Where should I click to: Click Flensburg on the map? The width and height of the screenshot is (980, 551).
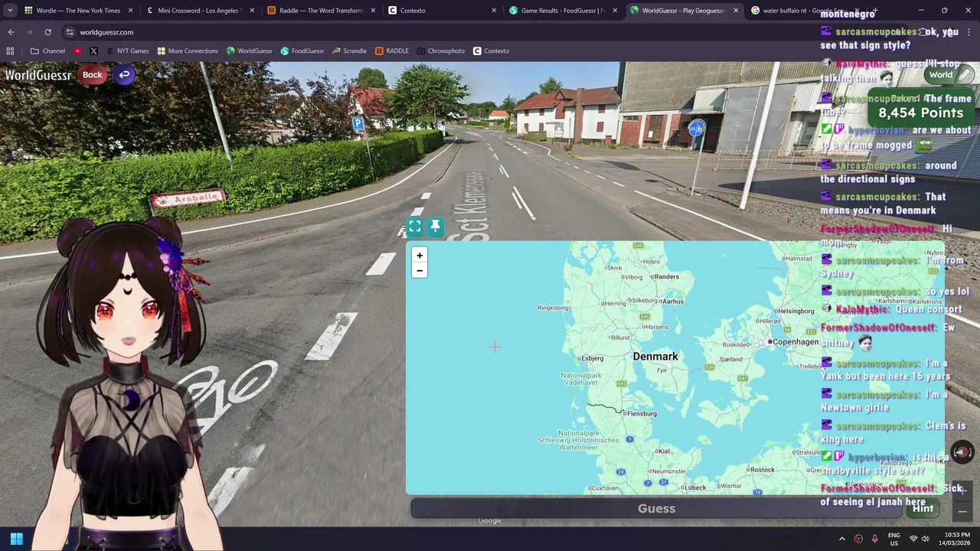click(641, 413)
